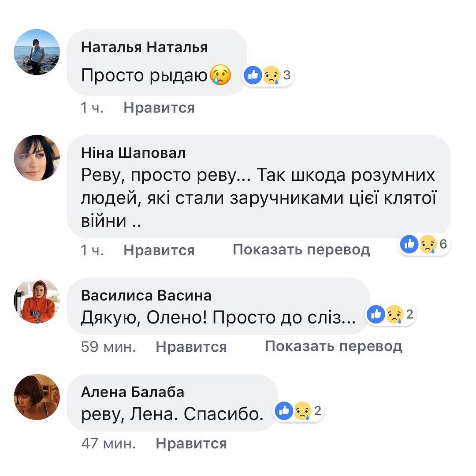Viewport: 476px width, 476px height.
Task: Open reaction icons on Алена Балаба's comment
Action: click(x=299, y=411)
